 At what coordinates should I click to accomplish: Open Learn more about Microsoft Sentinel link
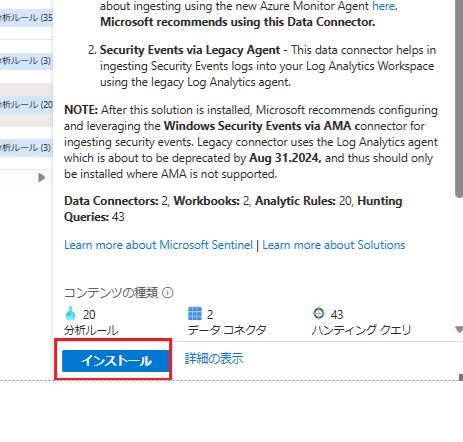tap(159, 245)
